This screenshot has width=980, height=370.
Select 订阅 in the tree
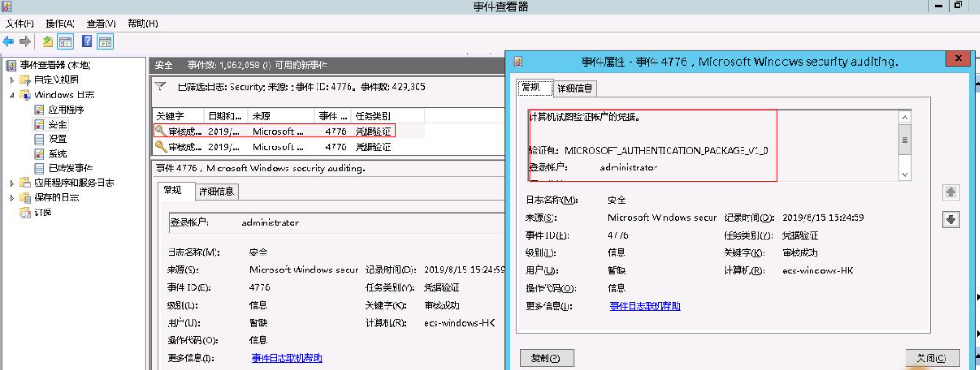point(43,212)
